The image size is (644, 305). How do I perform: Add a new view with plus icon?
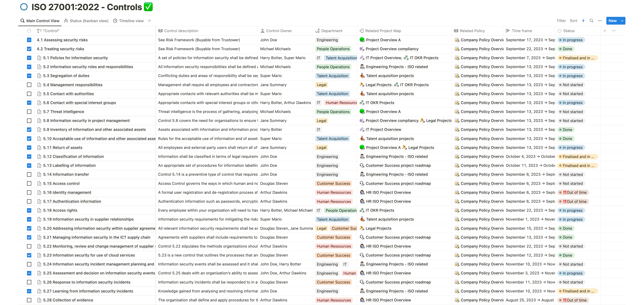pos(149,21)
